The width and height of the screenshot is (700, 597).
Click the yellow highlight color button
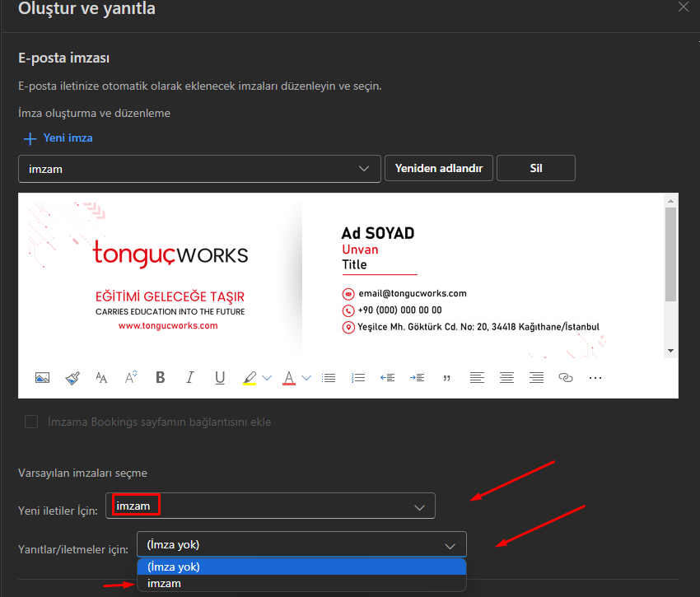(x=250, y=378)
